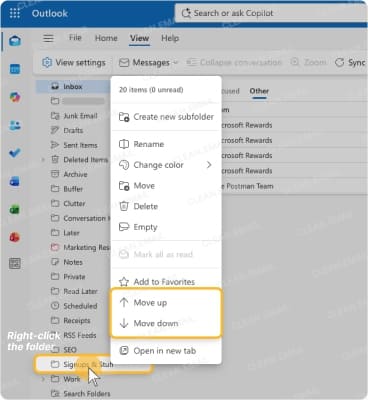Click the Search or ask Copilot box
The width and height of the screenshot is (368, 400).
pos(270,13)
